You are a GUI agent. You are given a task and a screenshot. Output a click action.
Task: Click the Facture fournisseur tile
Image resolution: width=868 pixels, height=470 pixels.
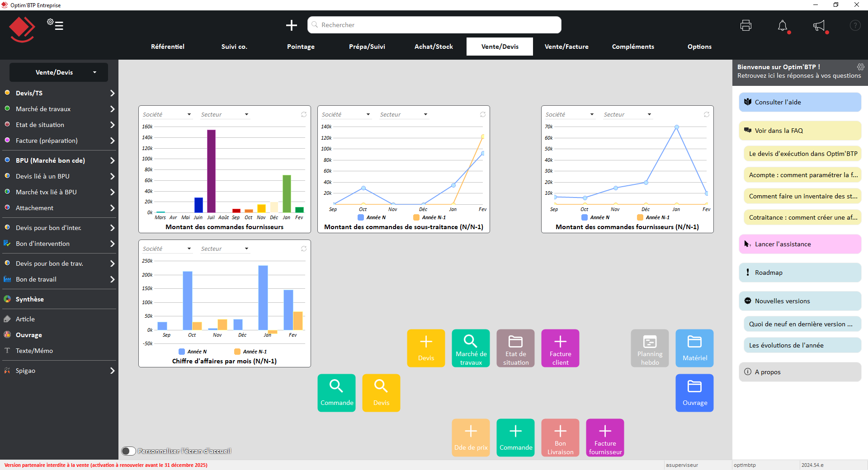[605, 437]
